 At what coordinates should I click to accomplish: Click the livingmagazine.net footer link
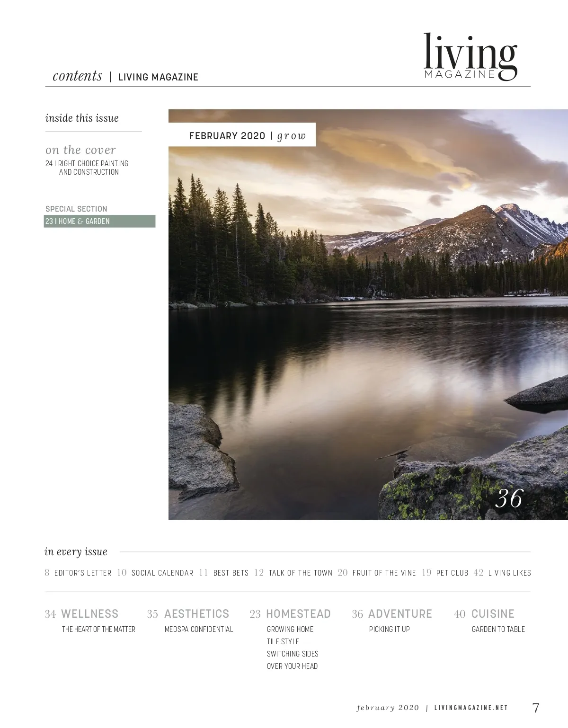(x=471, y=708)
